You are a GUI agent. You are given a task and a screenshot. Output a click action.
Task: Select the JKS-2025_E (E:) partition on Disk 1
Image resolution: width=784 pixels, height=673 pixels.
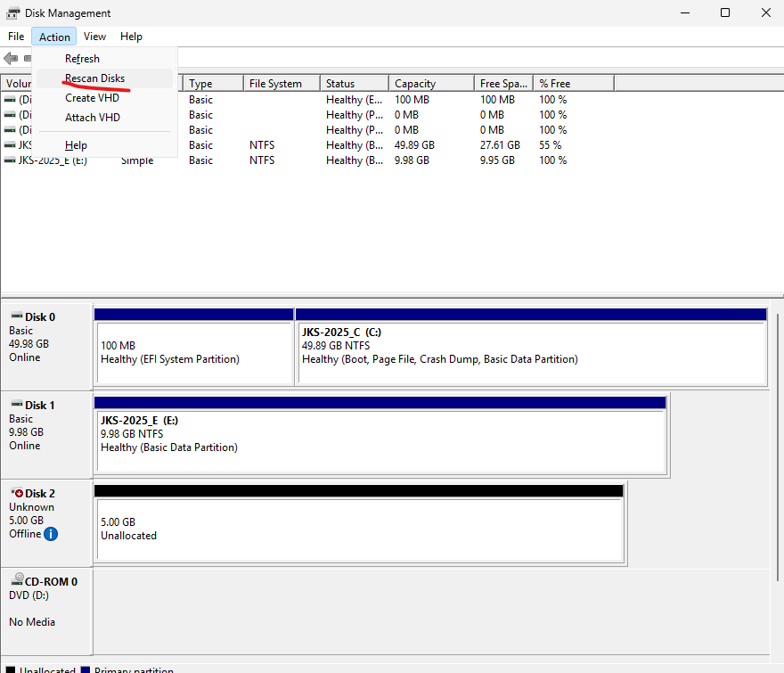(x=380, y=435)
